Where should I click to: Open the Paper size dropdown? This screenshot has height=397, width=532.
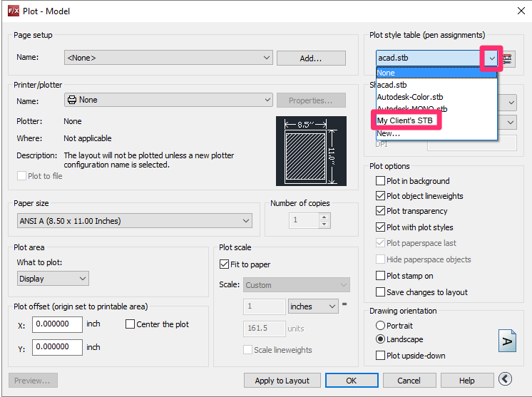pyautogui.click(x=135, y=221)
